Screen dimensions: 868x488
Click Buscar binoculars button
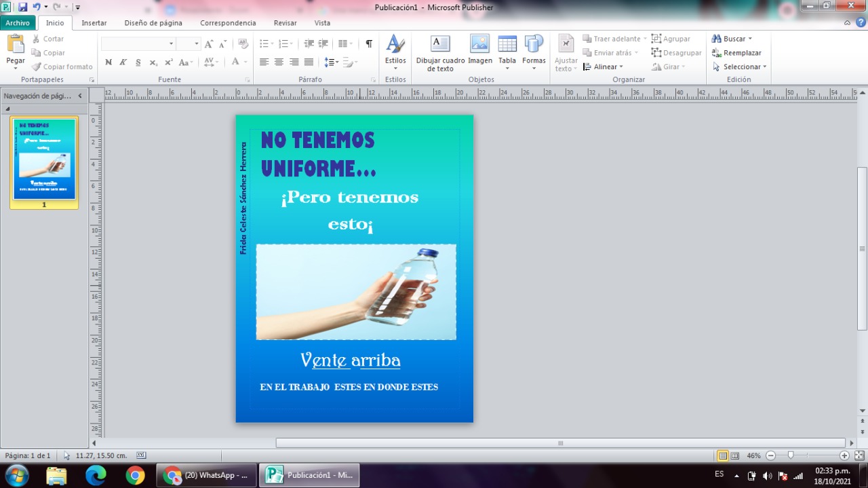pyautogui.click(x=732, y=39)
